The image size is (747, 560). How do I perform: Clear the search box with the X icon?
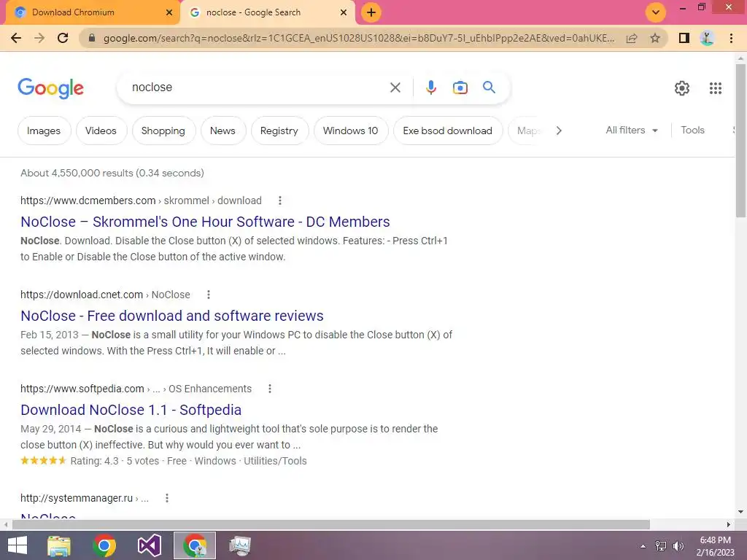395,87
